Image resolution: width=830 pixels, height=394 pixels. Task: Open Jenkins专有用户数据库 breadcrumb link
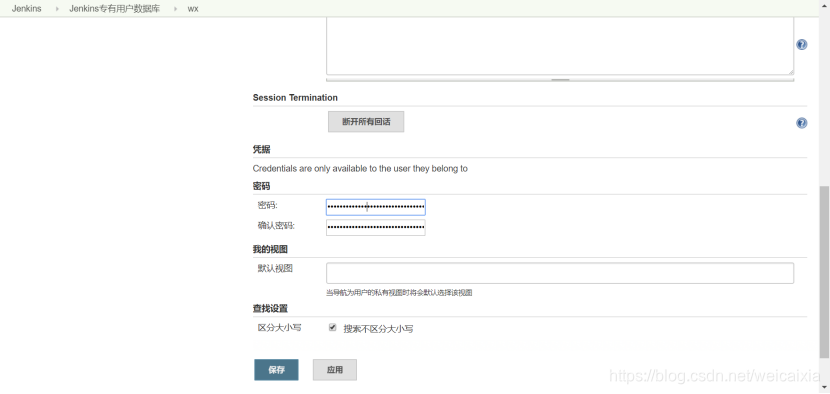[x=114, y=8]
